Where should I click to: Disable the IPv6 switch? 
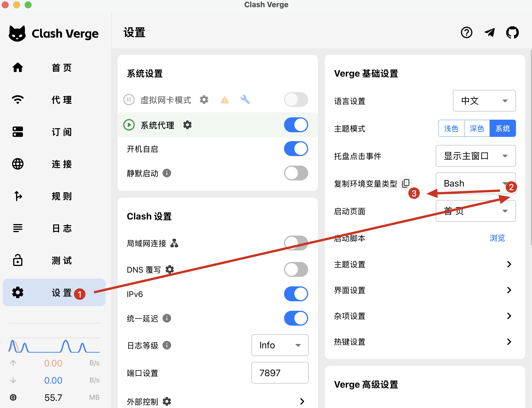(x=296, y=294)
